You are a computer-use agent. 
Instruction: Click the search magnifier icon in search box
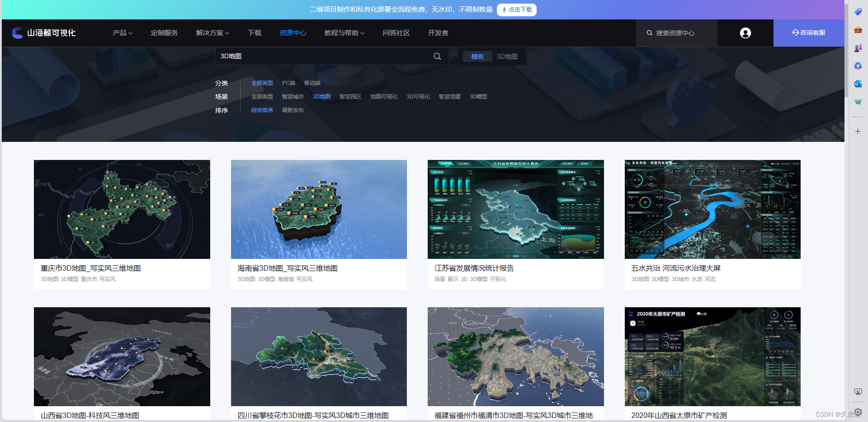tap(437, 56)
